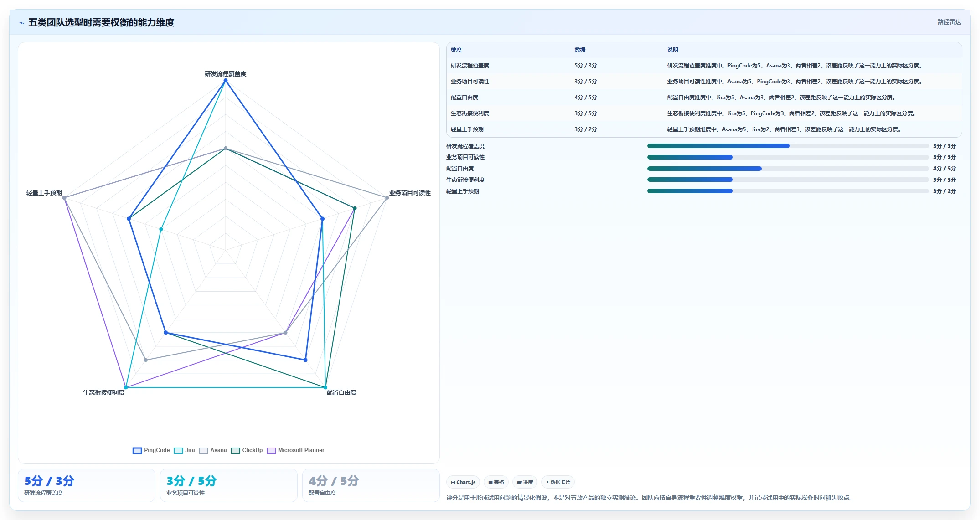Click the 进度 tag
Image resolution: width=980 pixels, height=520 pixels.
click(525, 482)
